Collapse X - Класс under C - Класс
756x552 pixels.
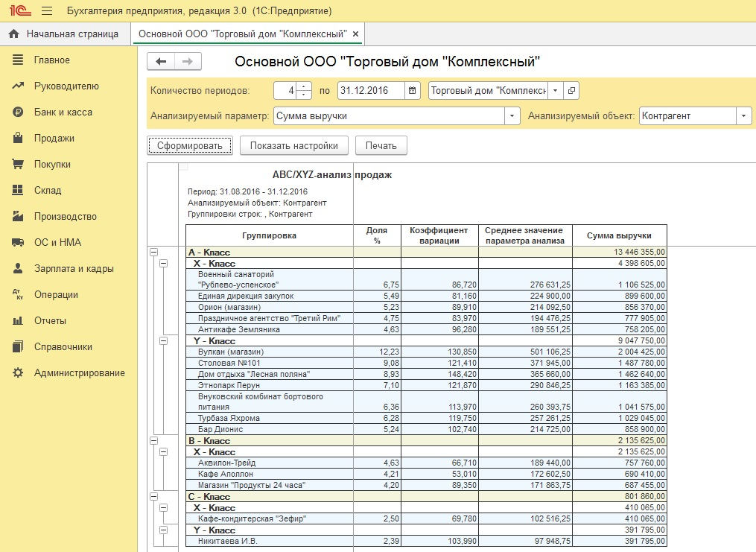(x=163, y=507)
